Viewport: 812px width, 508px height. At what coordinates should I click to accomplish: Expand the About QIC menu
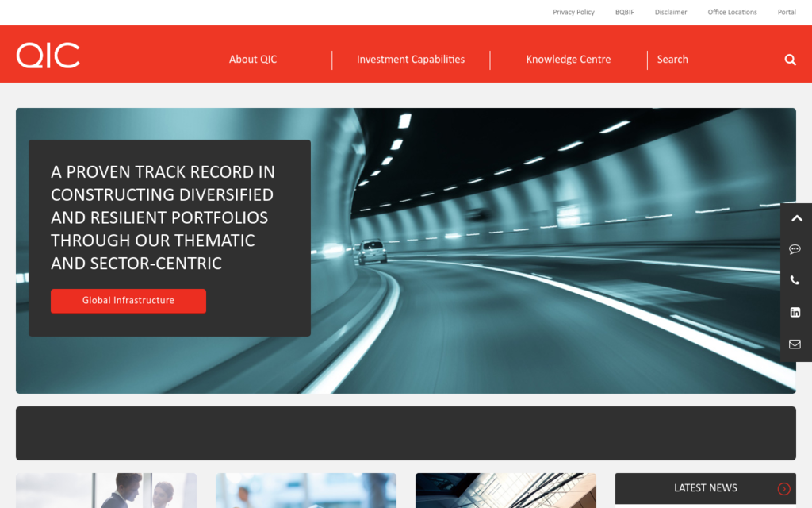(253, 60)
